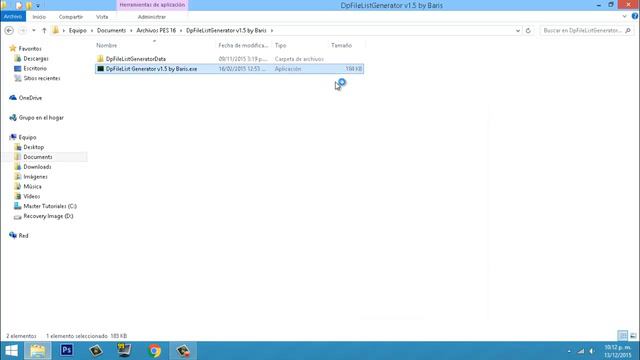Click the DpFileListGeneratorData folder icon
The height and width of the screenshot is (360, 640).
click(100, 59)
